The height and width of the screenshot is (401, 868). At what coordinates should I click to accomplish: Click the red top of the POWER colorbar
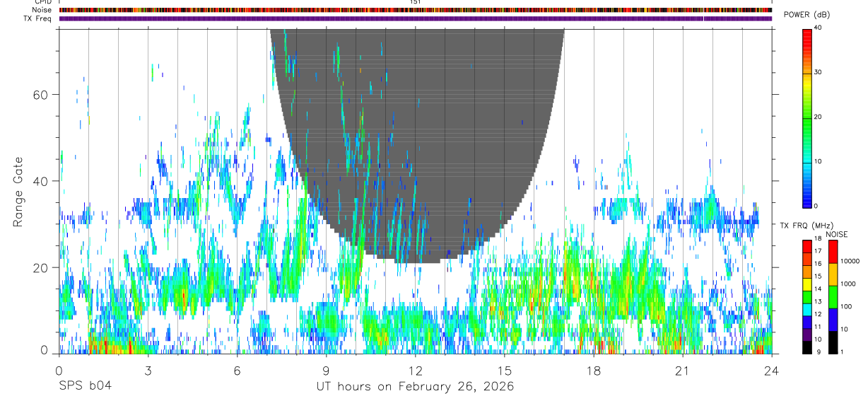tap(807, 35)
